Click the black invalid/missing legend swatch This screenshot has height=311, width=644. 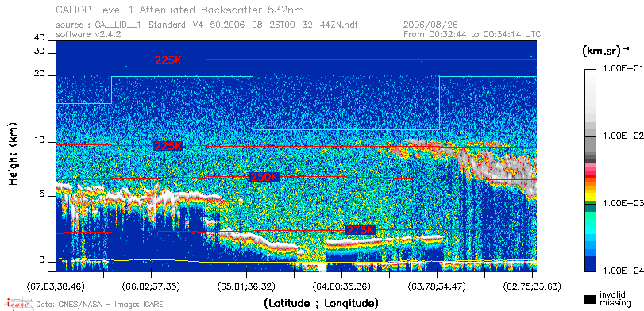click(591, 300)
